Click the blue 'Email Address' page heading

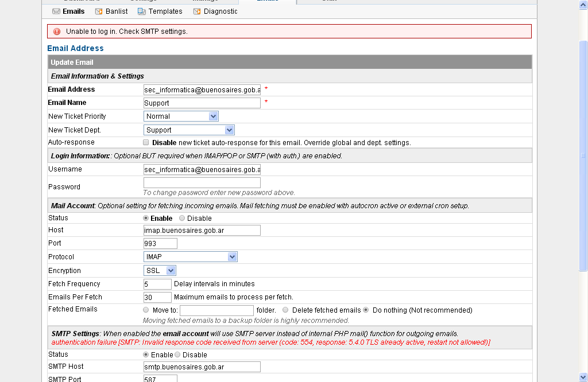coord(75,48)
